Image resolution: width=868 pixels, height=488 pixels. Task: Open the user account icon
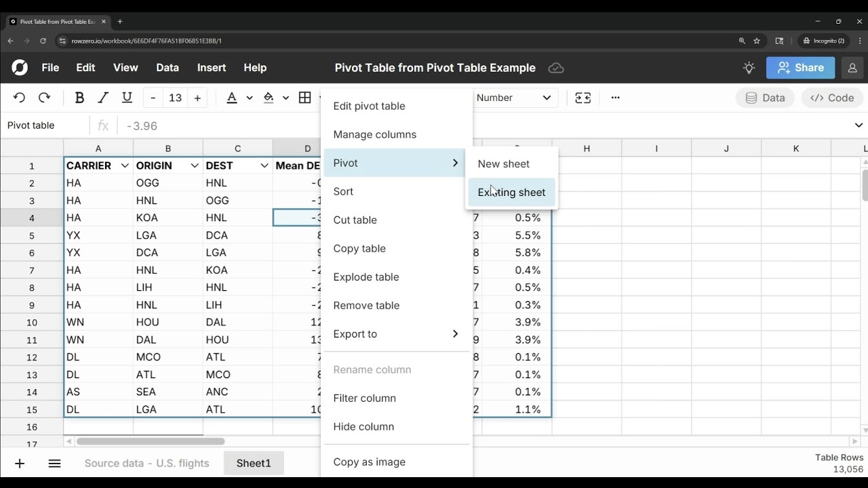point(852,68)
